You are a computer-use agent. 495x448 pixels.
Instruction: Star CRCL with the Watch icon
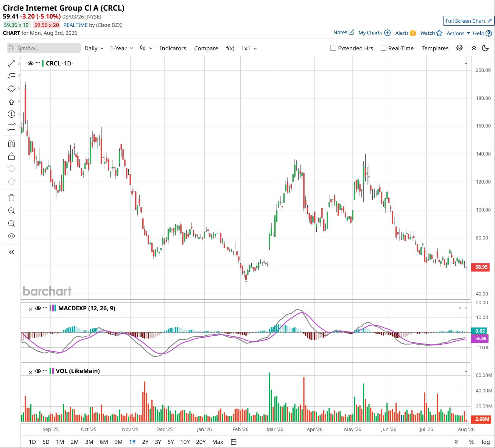(x=439, y=33)
